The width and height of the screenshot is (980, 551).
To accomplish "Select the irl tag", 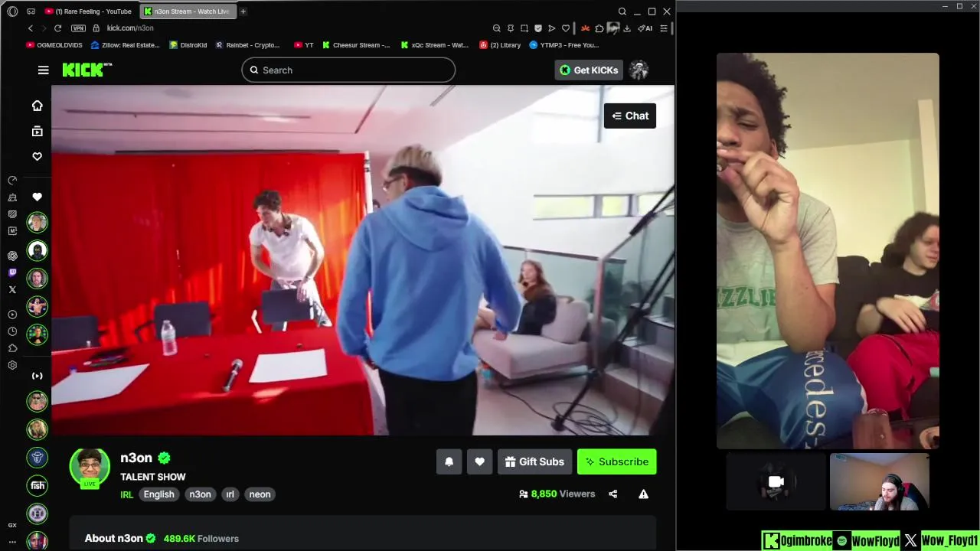I will pyautogui.click(x=230, y=494).
